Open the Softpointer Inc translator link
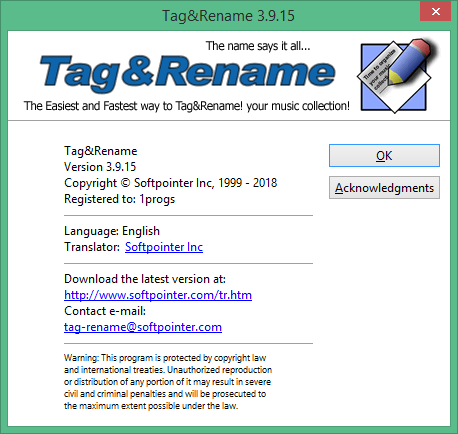Screen dimensions: 458x434 (164, 247)
